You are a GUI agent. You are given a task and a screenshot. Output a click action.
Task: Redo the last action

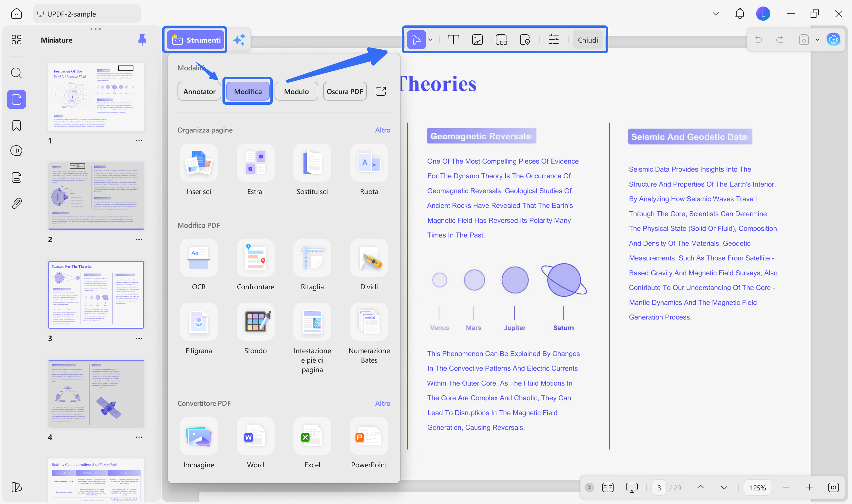coord(780,40)
